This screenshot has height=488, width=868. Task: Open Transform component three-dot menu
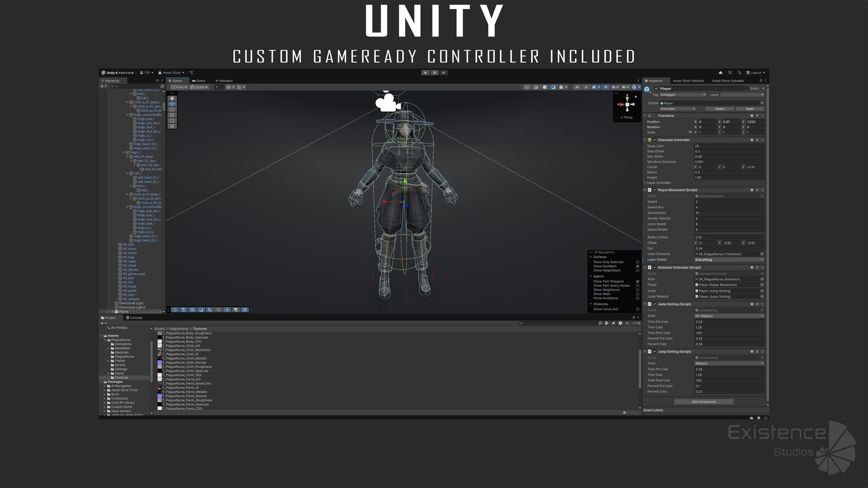(762, 116)
